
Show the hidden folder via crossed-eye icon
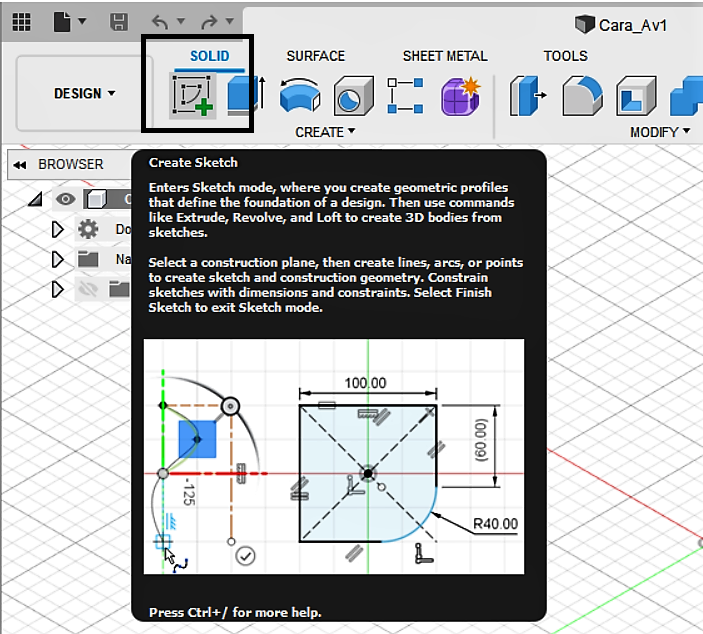click(x=88, y=289)
